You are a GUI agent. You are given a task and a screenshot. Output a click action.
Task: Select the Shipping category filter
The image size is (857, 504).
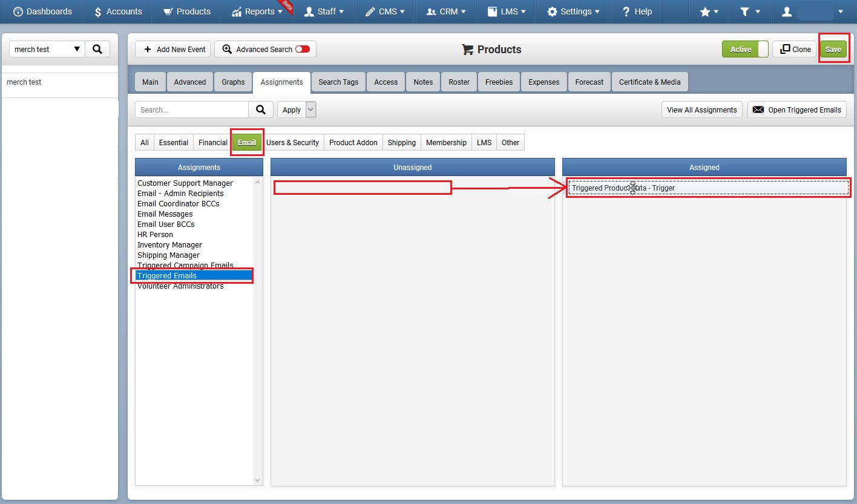click(402, 143)
